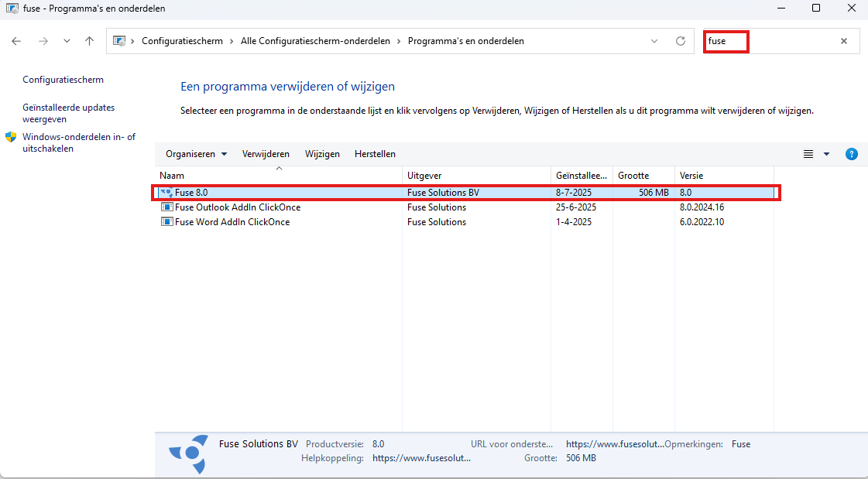Open Configuratiescherm breadcrumb in address bar
Image resolution: width=868 pixels, height=479 pixels.
[x=182, y=41]
